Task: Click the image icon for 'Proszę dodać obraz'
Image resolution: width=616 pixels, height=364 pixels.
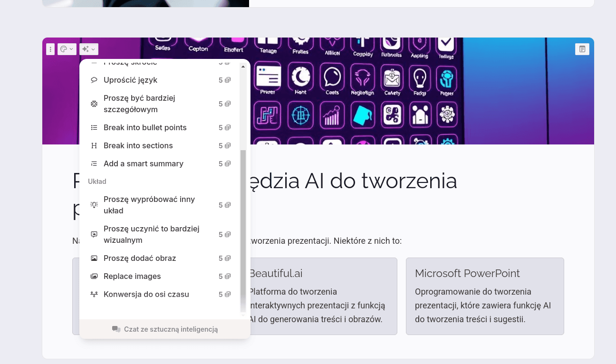Action: point(94,258)
